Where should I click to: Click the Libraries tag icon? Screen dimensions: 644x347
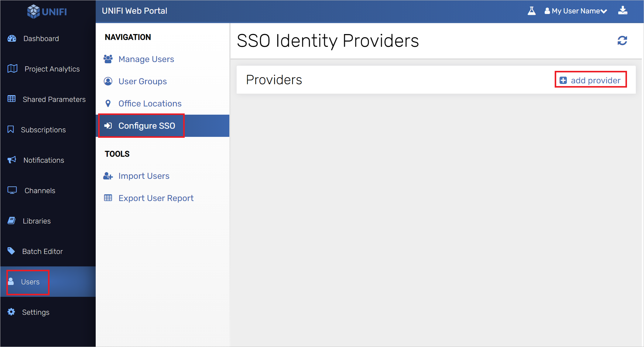(12, 220)
